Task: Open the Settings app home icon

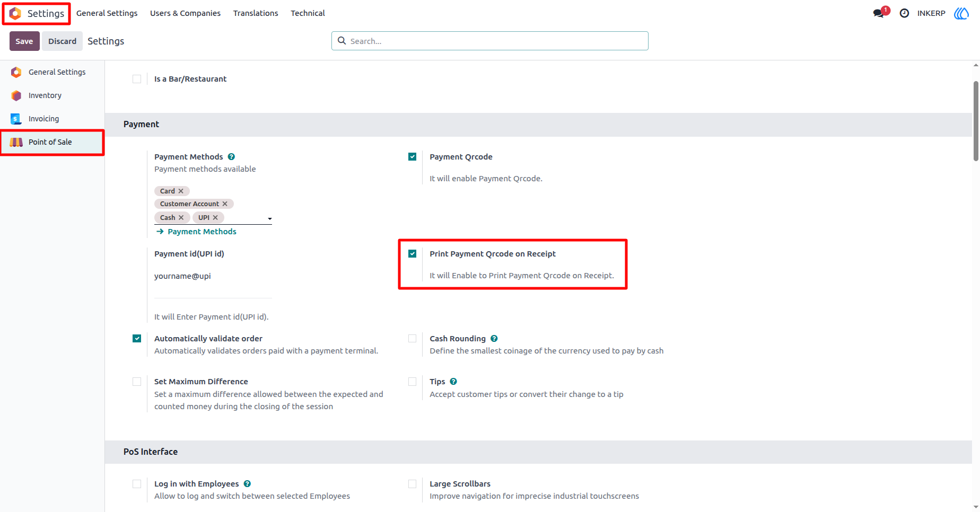Action: click(15, 13)
